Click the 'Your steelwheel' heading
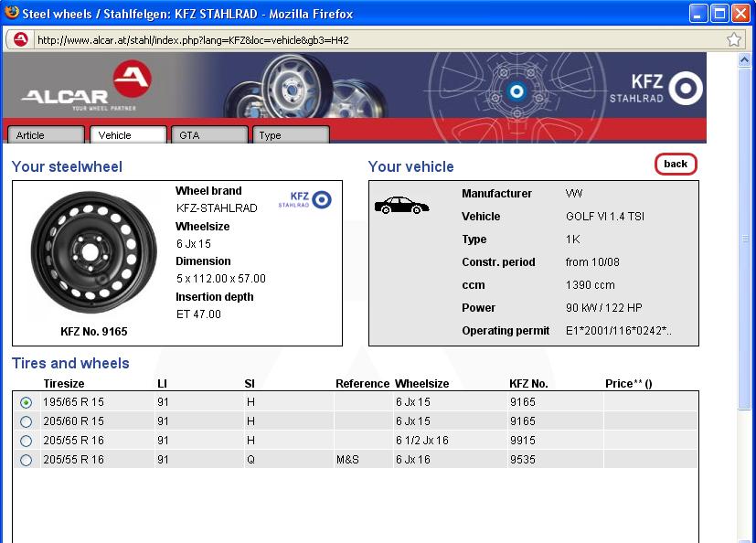756x543 pixels. click(x=67, y=167)
